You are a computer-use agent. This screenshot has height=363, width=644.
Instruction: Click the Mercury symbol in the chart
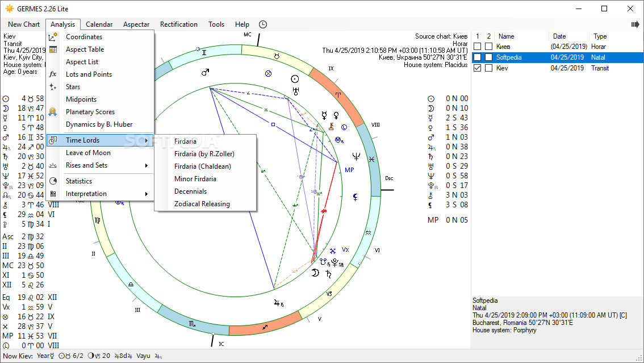click(324, 115)
